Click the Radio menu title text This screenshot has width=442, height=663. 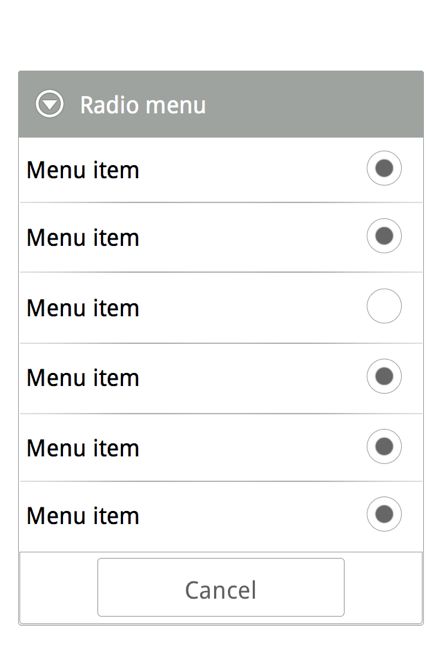coord(143,105)
